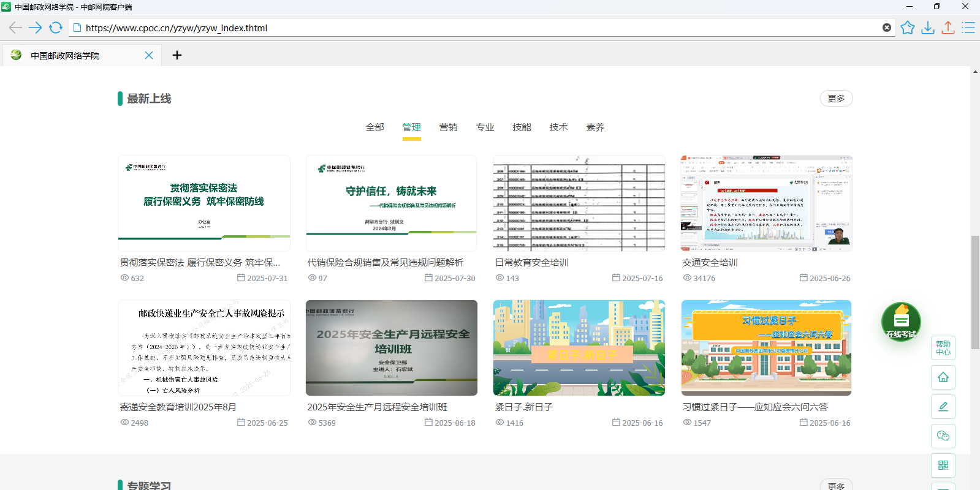Open the 紧日子.新日子 course thumbnail
980x490 pixels.
[579, 348]
